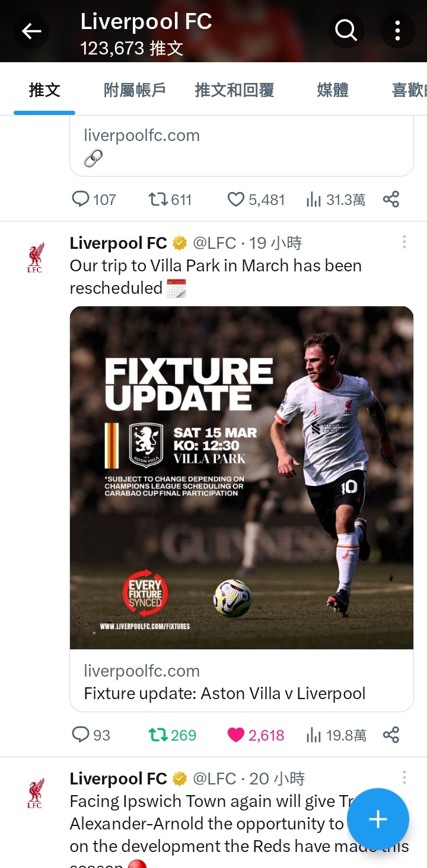This screenshot has width=427, height=868.
Task: Like the tweet with 5,481 likes
Action: (x=256, y=200)
